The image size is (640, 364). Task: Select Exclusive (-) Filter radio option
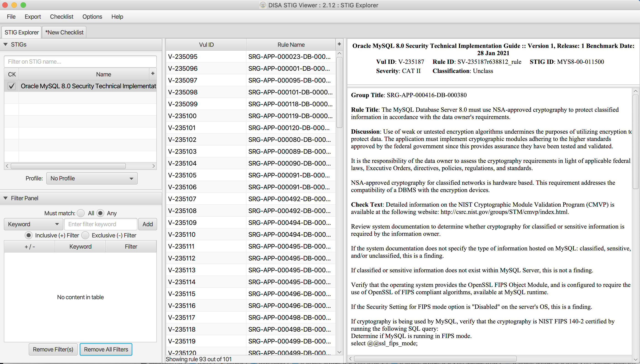coord(85,235)
